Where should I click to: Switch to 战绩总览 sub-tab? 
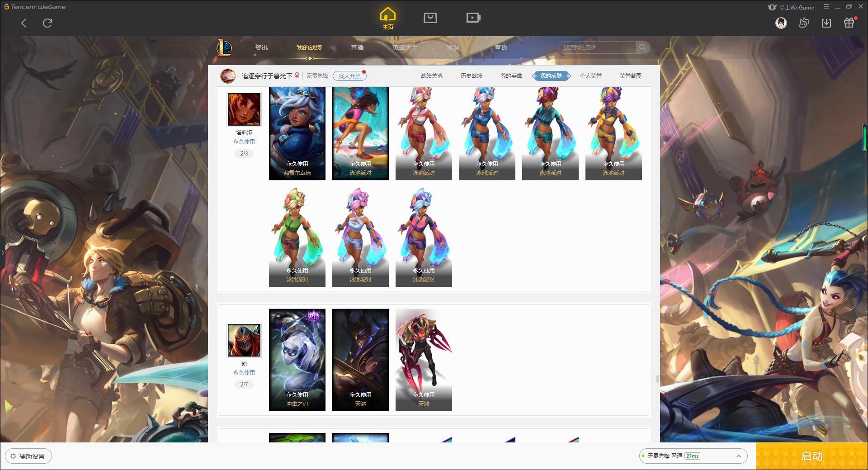[x=432, y=76]
